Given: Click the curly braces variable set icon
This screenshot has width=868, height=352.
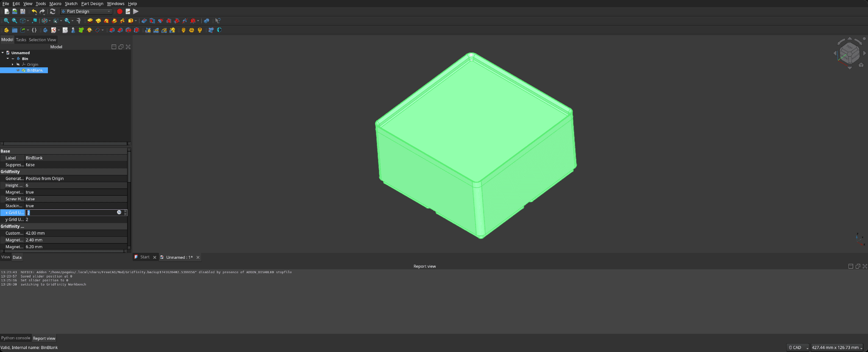Looking at the screenshot, I should pyautogui.click(x=34, y=30).
